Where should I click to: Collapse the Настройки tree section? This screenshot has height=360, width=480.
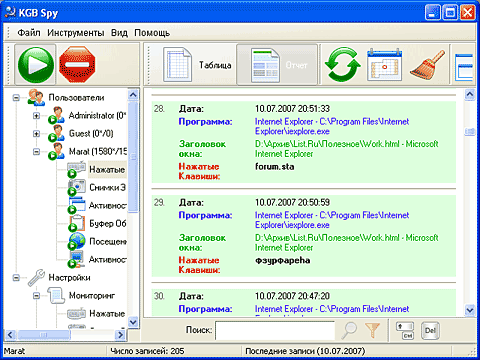(x=16, y=277)
